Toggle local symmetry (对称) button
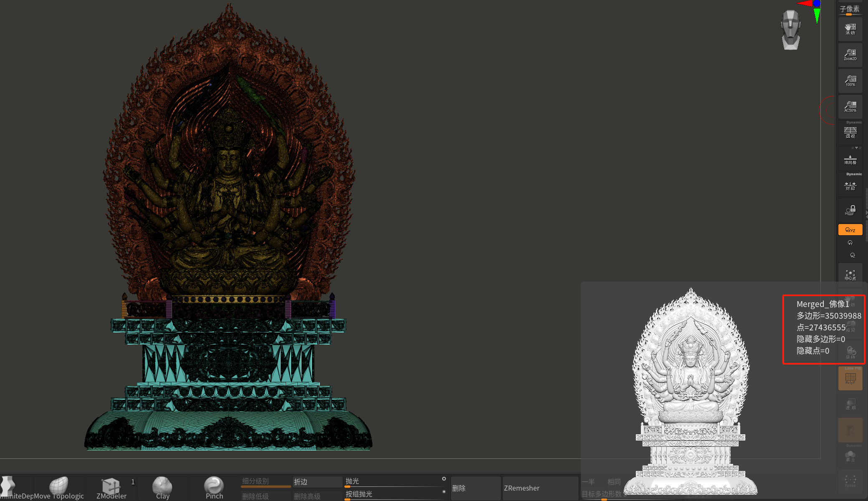868x501 pixels. [850, 184]
